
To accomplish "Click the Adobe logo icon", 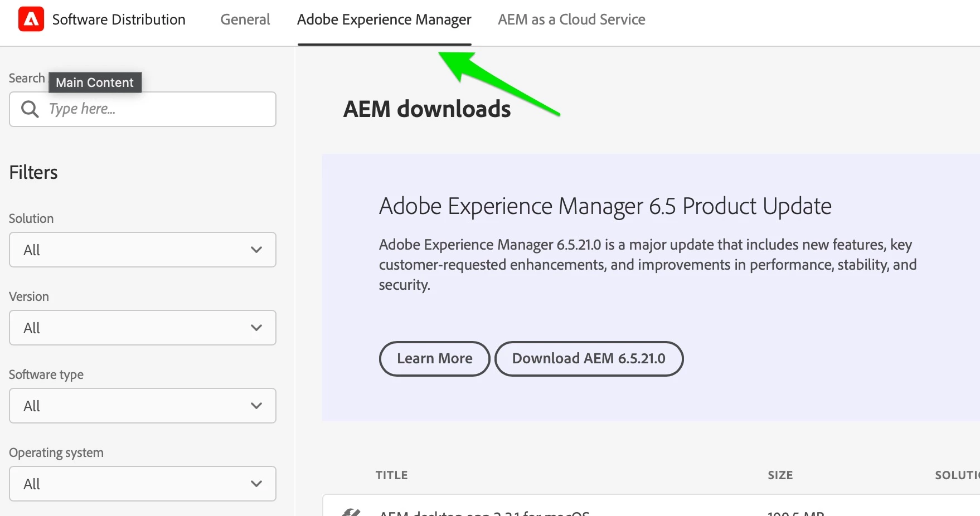I will [x=31, y=20].
